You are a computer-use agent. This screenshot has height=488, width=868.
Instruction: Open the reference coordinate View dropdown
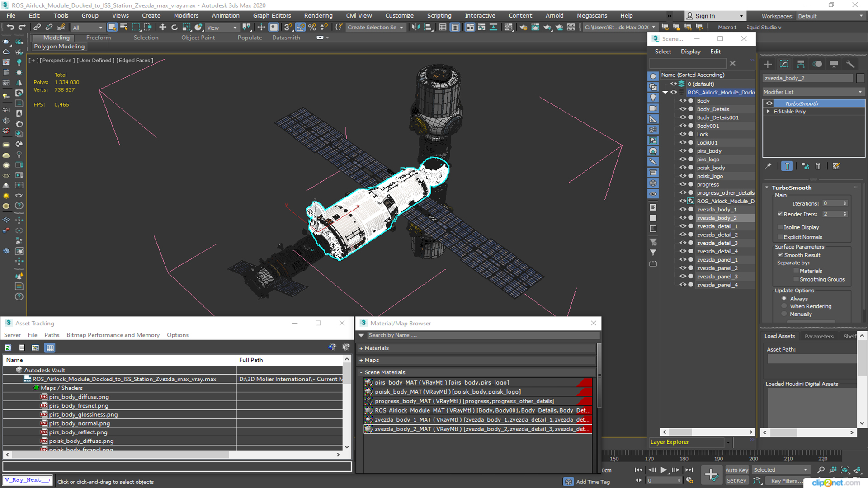point(222,28)
